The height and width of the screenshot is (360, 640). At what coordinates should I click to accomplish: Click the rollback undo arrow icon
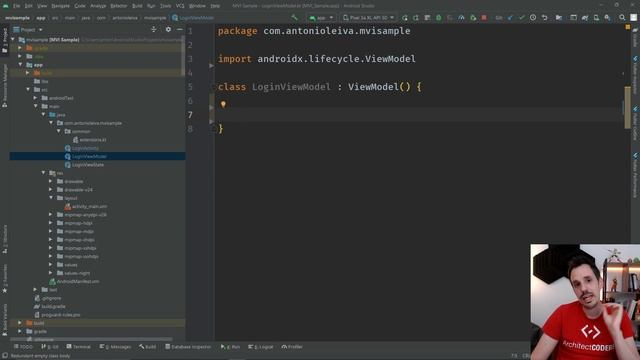click(x=544, y=18)
